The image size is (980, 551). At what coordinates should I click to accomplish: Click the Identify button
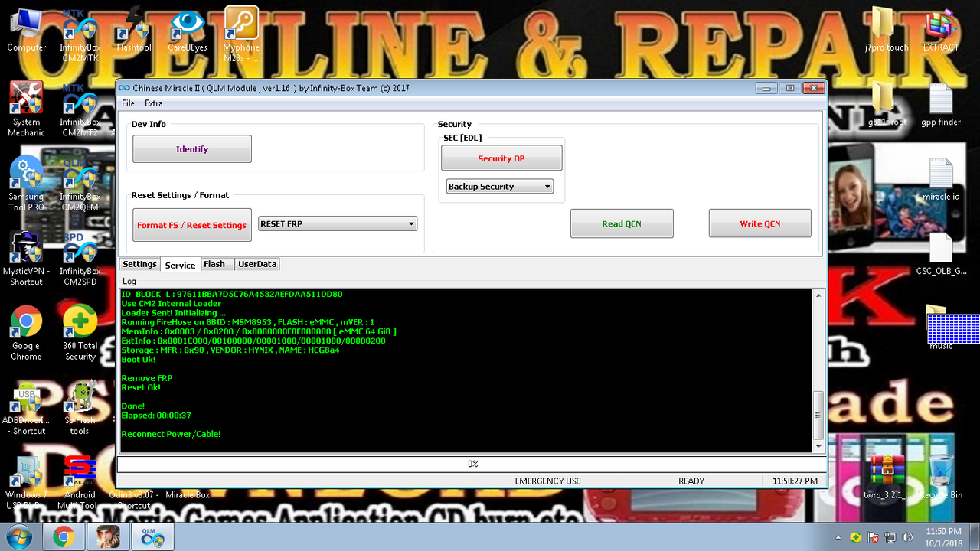192,149
